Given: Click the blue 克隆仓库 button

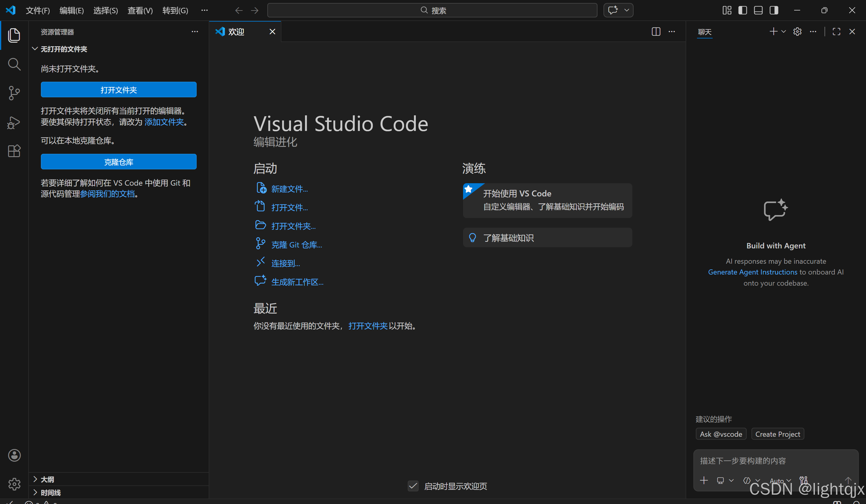Looking at the screenshot, I should pos(118,162).
